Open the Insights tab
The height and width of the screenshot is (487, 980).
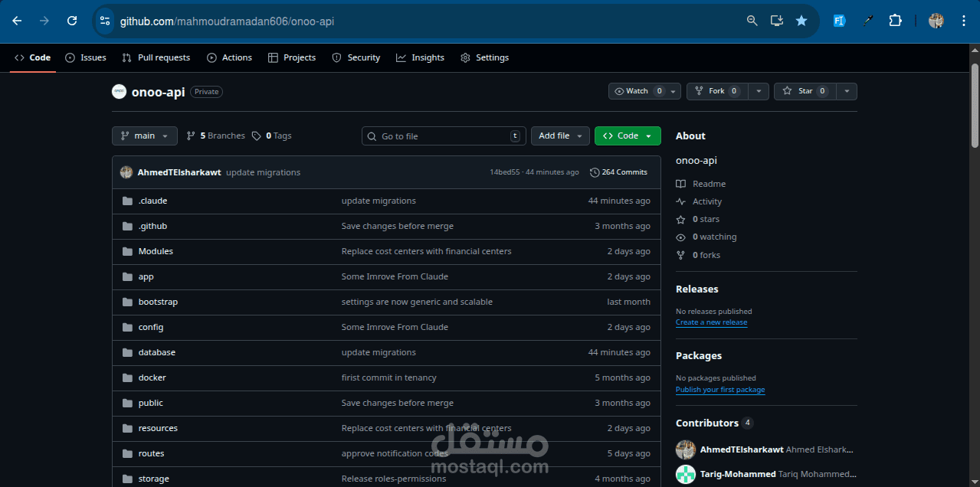click(421, 57)
